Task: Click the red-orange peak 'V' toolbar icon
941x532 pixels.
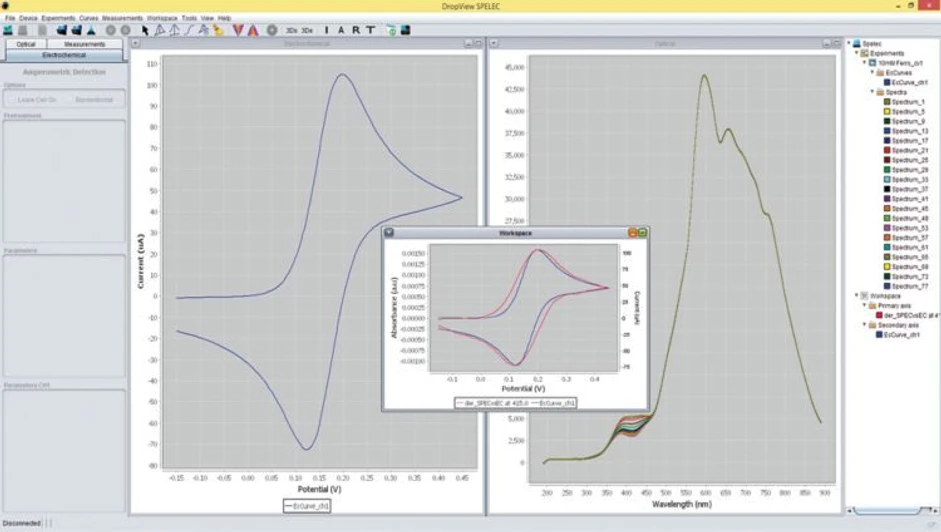Action: pos(238,30)
